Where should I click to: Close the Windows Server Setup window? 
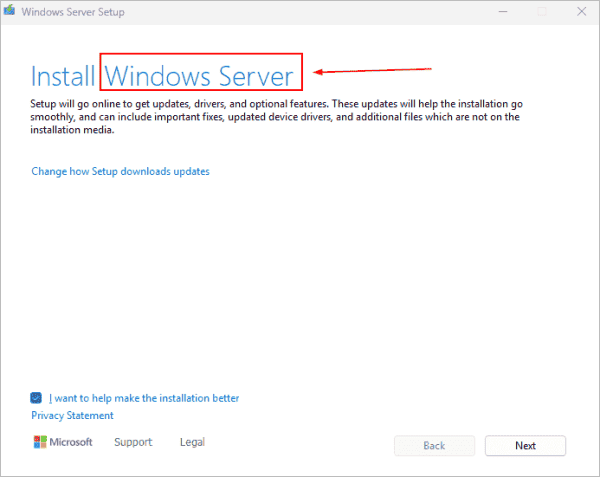(582, 12)
